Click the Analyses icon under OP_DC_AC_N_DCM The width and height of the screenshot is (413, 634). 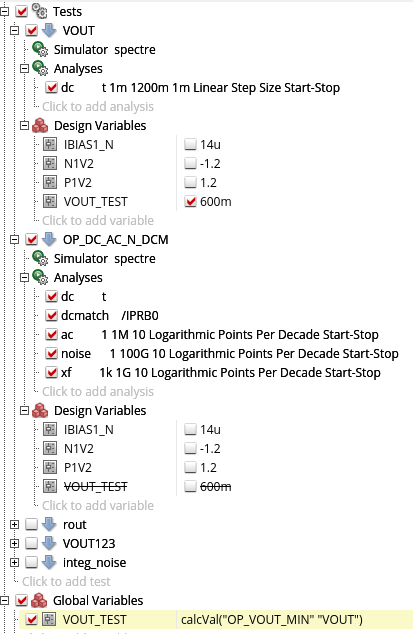(40, 277)
